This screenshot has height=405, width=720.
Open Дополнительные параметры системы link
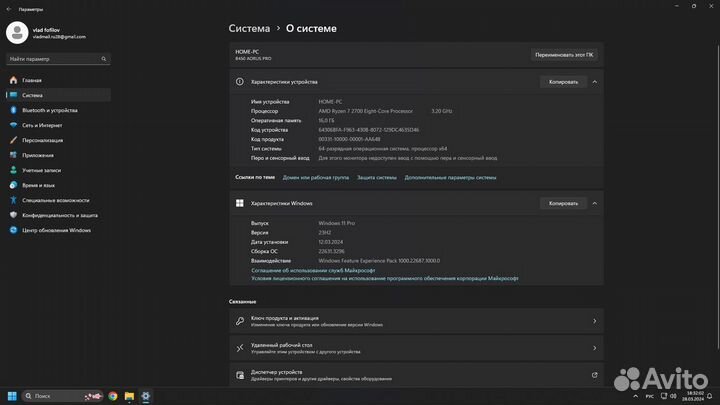450,177
